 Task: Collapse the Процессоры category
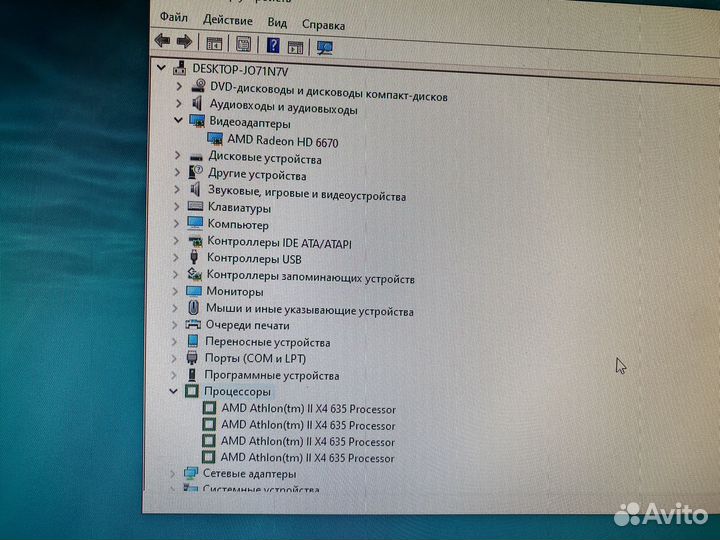tap(173, 391)
